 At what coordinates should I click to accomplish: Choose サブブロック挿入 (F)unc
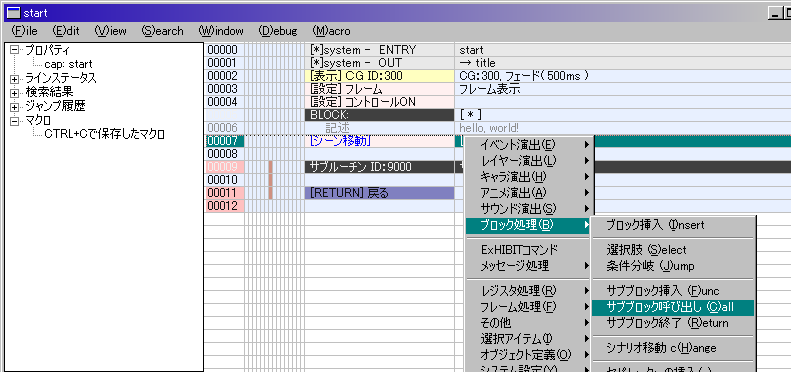click(672, 291)
